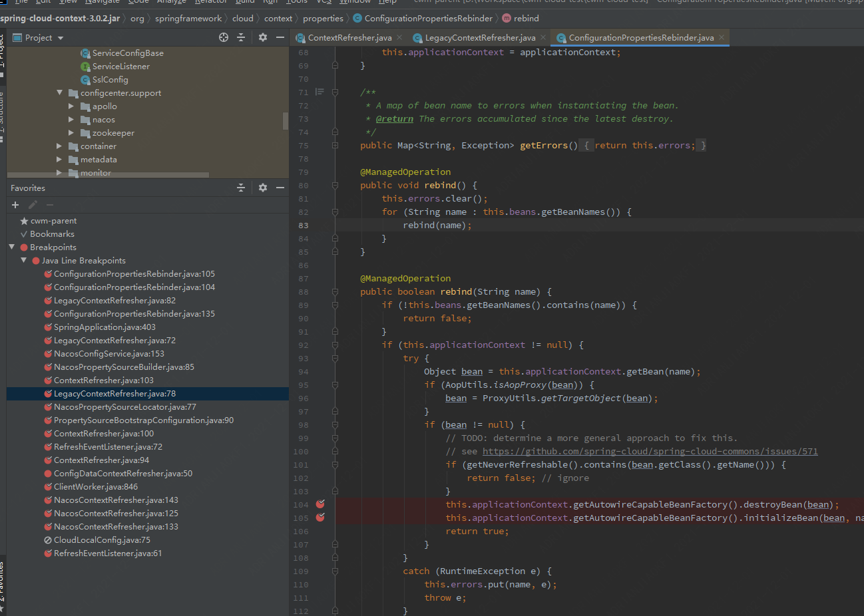Click expand/collapse all icon in Project panel
Viewport: 864px width, 616px height.
click(241, 38)
